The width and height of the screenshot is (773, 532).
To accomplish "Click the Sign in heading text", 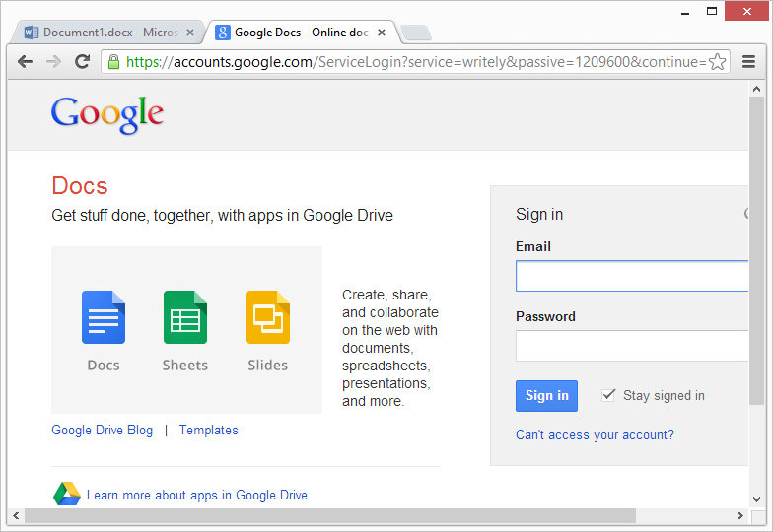I will coord(539,215).
